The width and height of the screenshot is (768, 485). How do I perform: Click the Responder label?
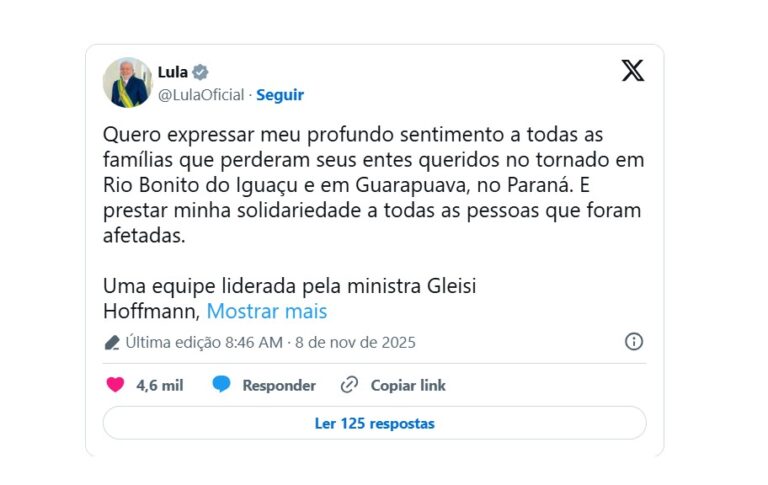click(x=279, y=385)
